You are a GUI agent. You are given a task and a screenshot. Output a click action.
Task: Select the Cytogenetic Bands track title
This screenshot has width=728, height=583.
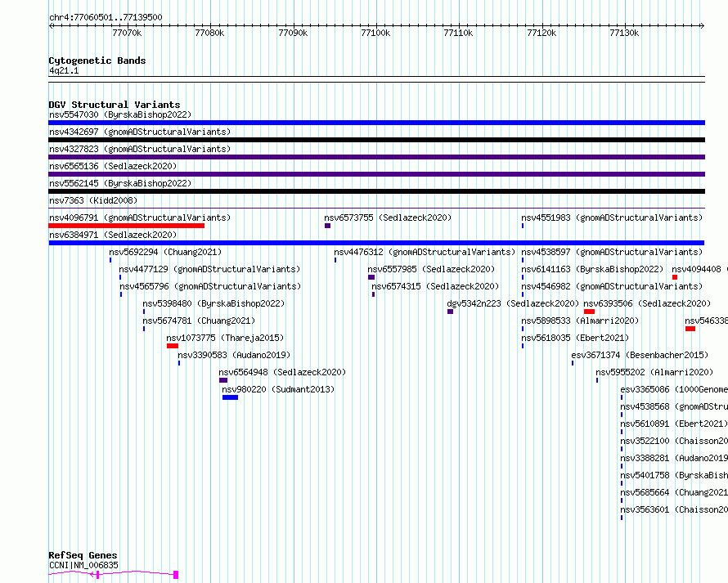pyautogui.click(x=97, y=61)
